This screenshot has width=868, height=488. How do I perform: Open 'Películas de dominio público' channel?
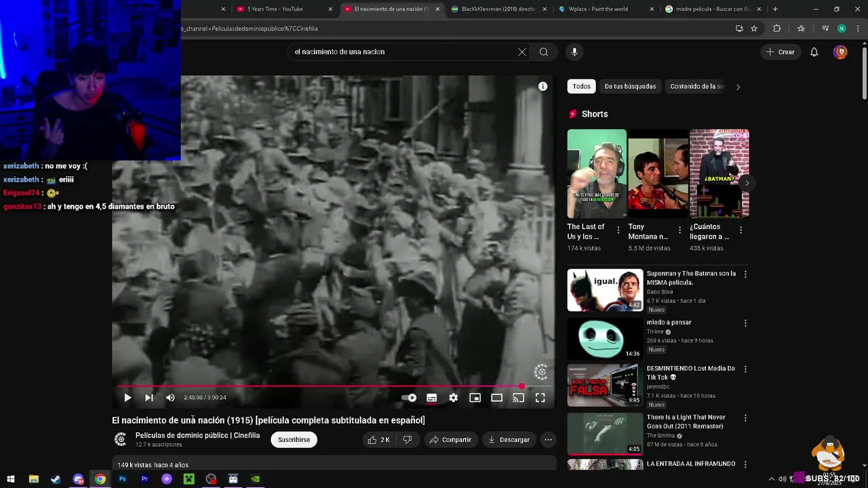(x=197, y=436)
